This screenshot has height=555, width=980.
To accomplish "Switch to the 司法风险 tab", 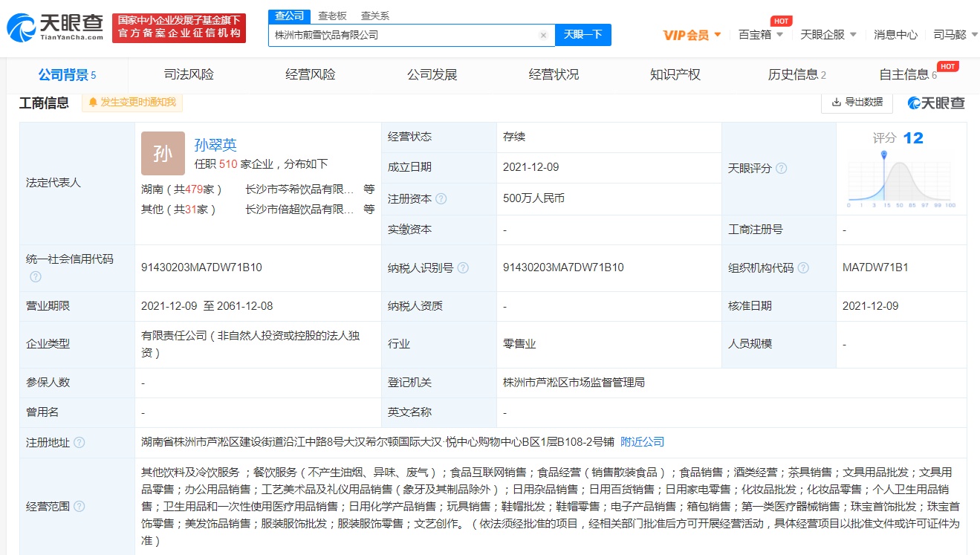I will pos(189,74).
